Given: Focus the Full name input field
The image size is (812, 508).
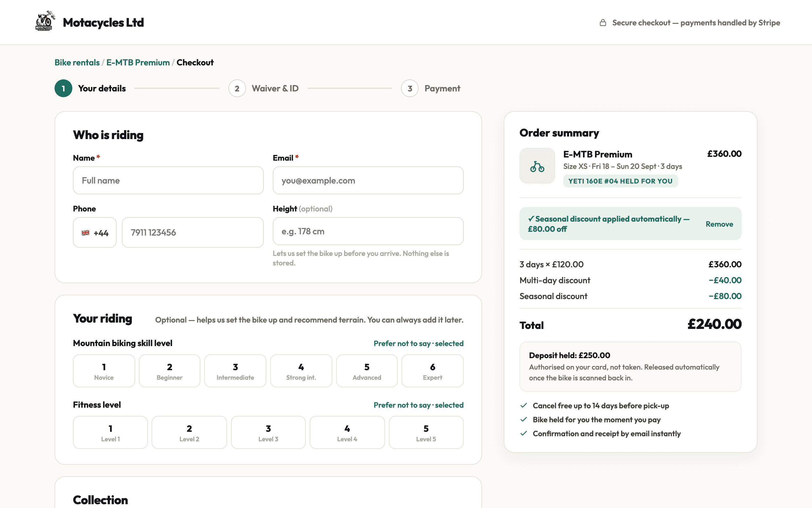Looking at the screenshot, I should tap(168, 180).
